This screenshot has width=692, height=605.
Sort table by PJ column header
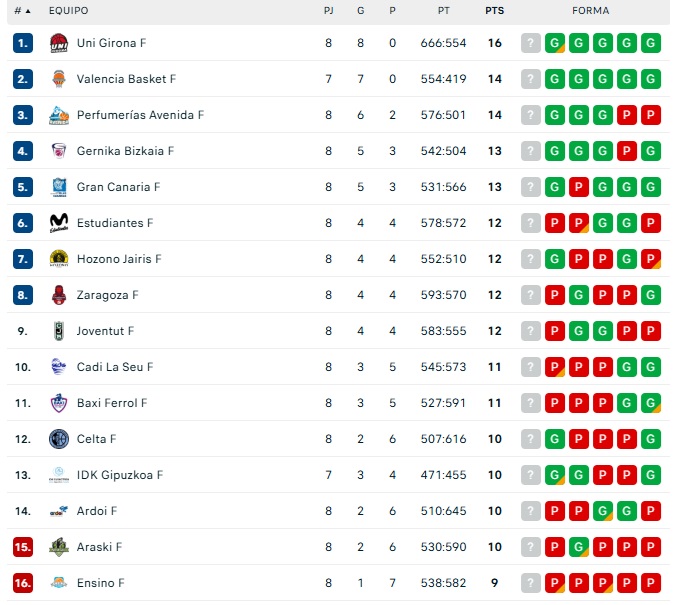click(329, 11)
